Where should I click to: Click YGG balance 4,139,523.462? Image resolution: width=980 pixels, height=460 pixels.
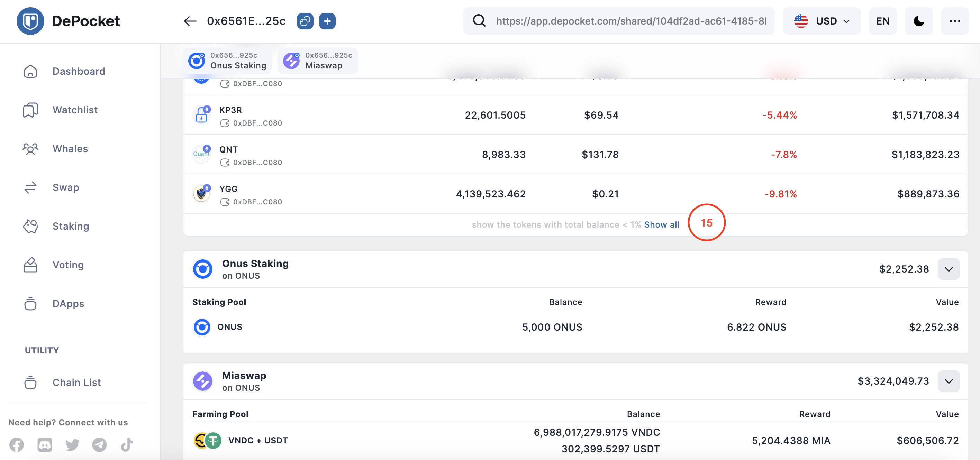click(491, 194)
